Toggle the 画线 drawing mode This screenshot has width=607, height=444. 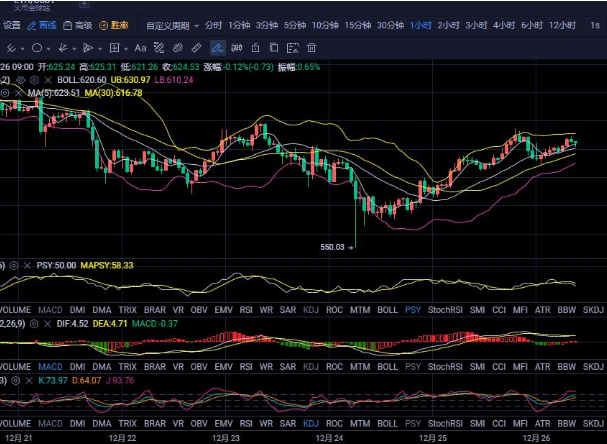click(41, 25)
